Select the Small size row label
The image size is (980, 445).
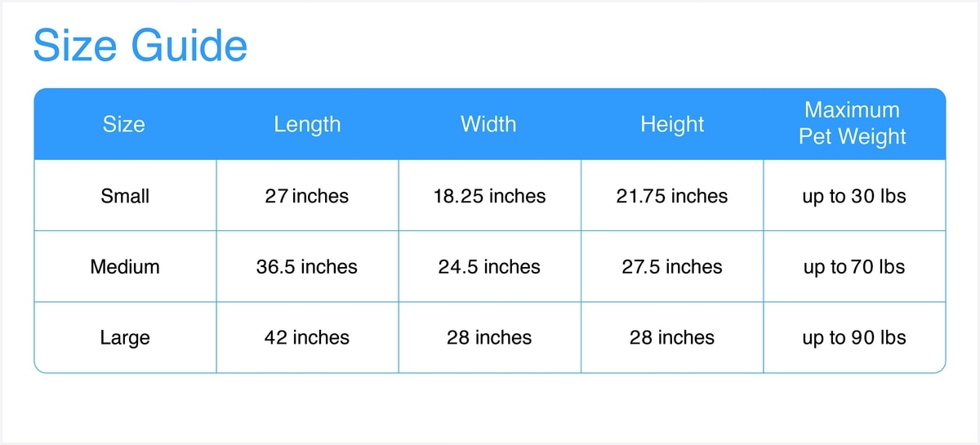click(x=125, y=196)
